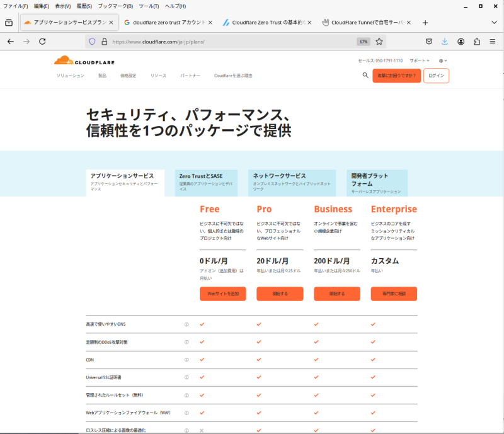The image size is (504, 434).
Task: Bookmark this page with the star icon
Action: [379, 42]
